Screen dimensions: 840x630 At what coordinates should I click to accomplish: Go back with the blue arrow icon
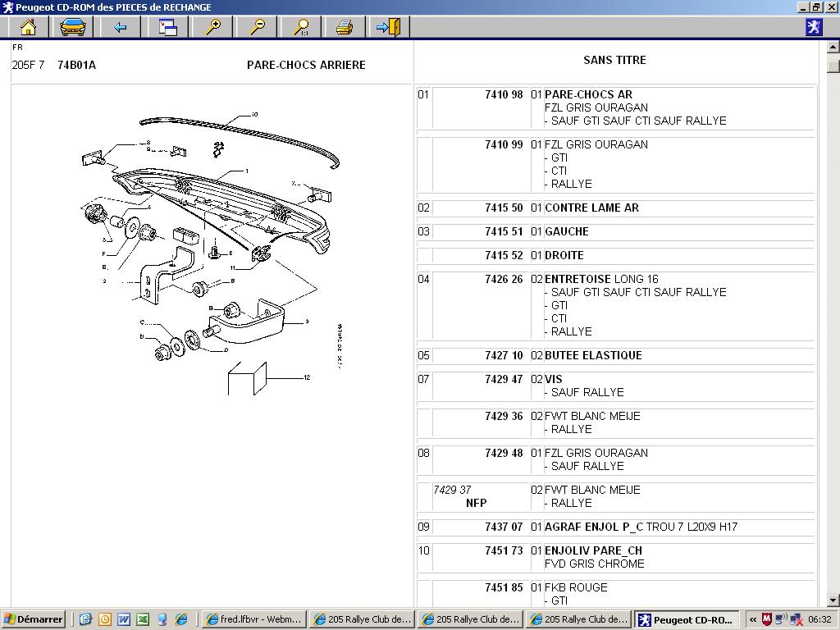point(120,27)
